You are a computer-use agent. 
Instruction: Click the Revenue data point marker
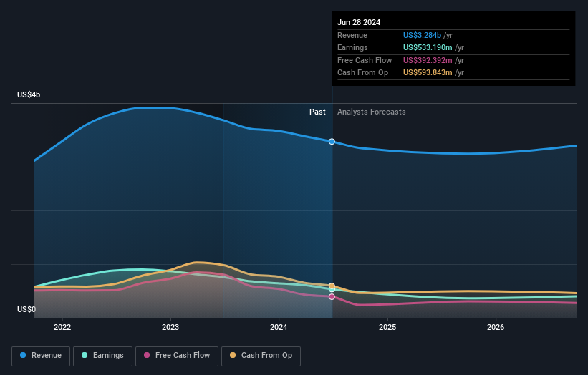332,142
